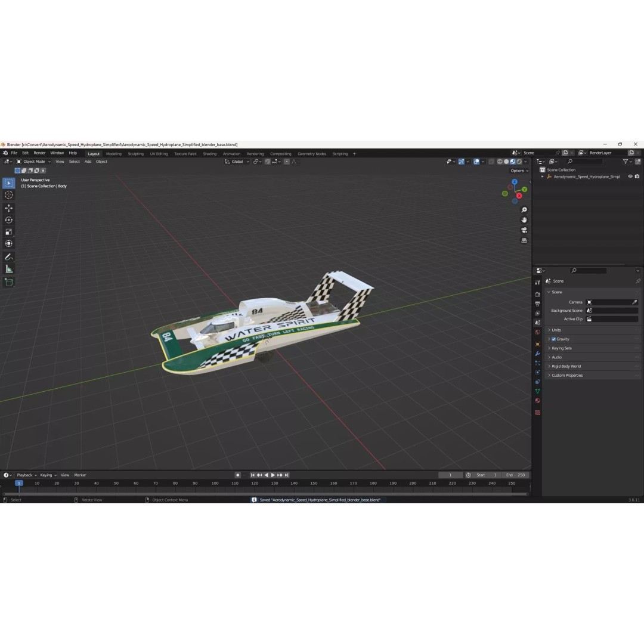Disable Aerodynamic_Speed_Hydroplane in renders via camera icon
644x644 pixels.
click(637, 177)
